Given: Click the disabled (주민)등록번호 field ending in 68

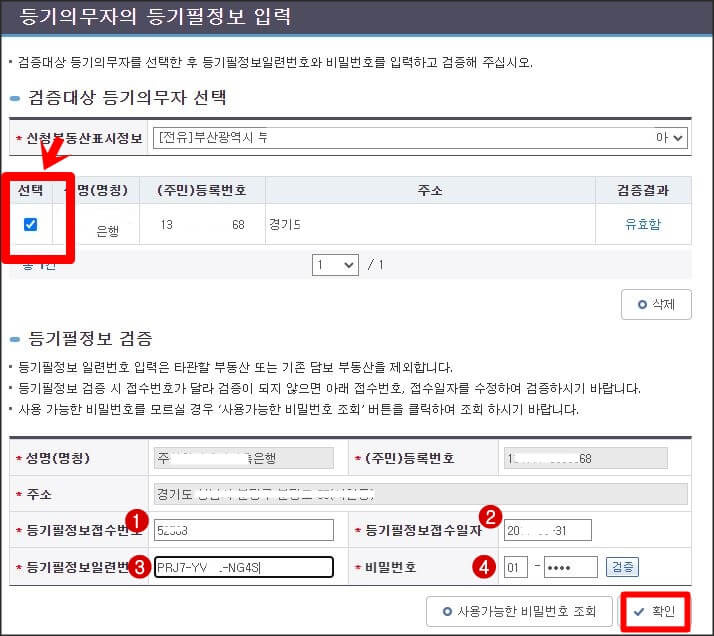Looking at the screenshot, I should (586, 458).
